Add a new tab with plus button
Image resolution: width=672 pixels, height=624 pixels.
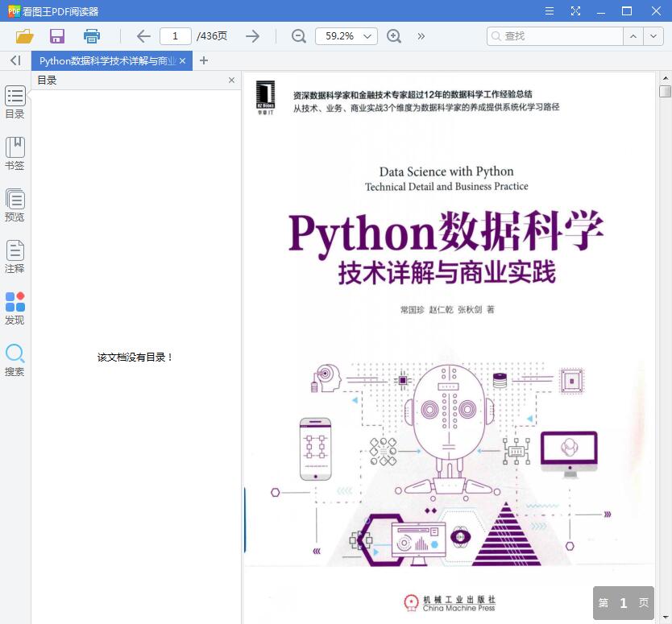click(x=204, y=61)
